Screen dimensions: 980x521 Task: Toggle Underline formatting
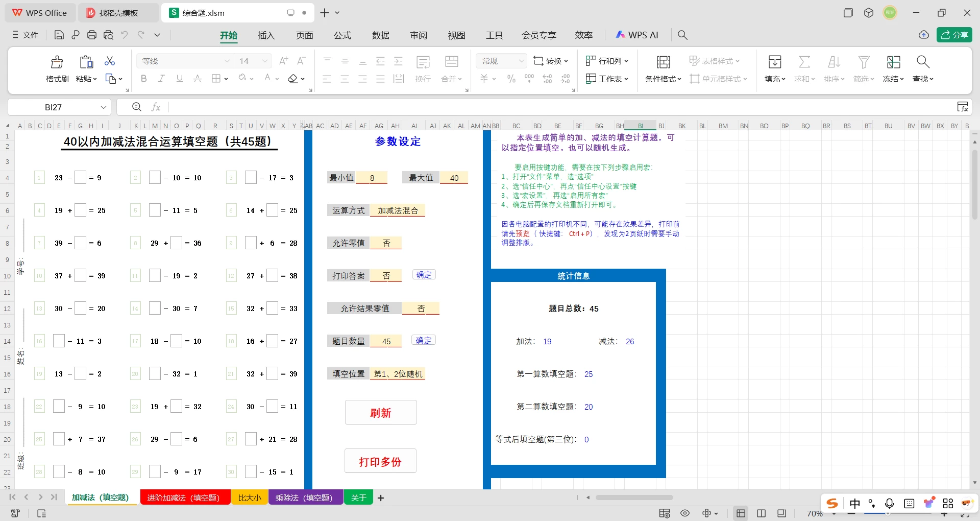coord(180,79)
